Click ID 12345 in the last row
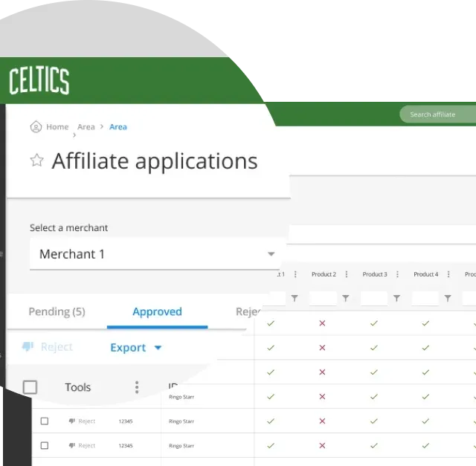This screenshot has width=476, height=466. click(x=126, y=446)
